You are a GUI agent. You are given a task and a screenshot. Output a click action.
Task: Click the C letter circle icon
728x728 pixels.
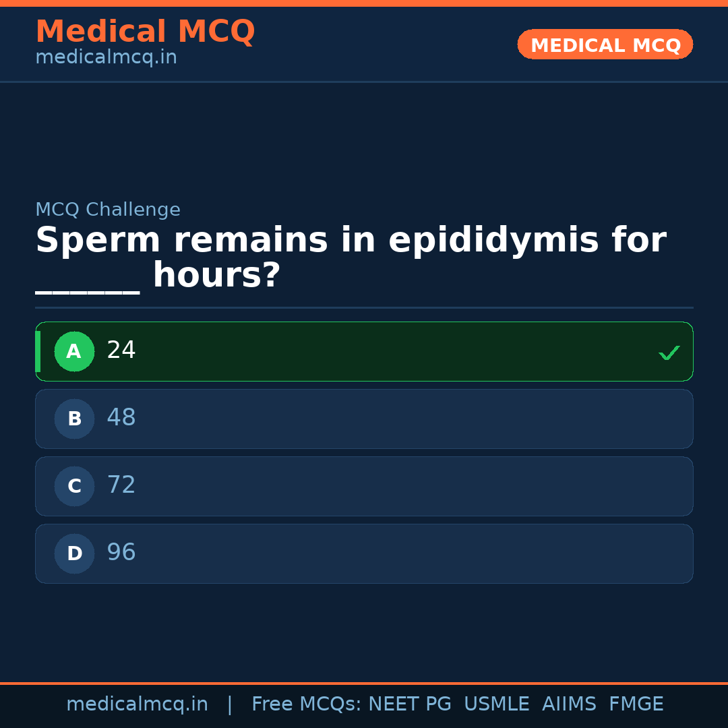tap(74, 486)
